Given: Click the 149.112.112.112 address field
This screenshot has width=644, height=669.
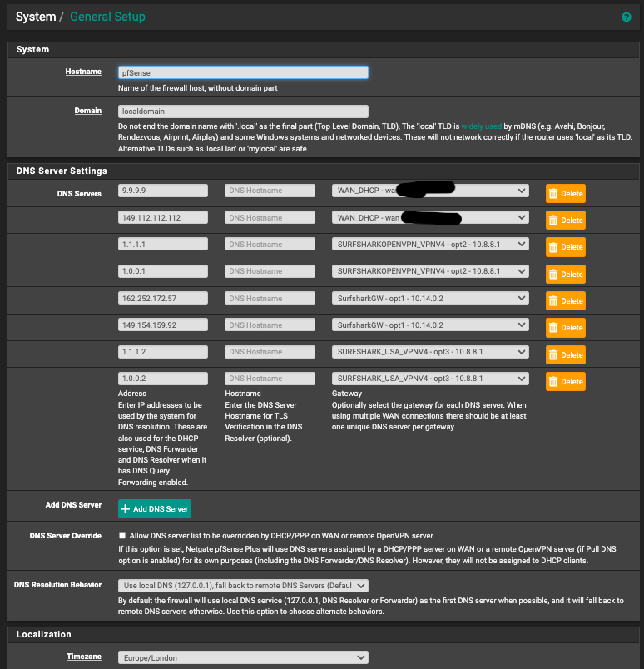Looking at the screenshot, I should 163,218.
